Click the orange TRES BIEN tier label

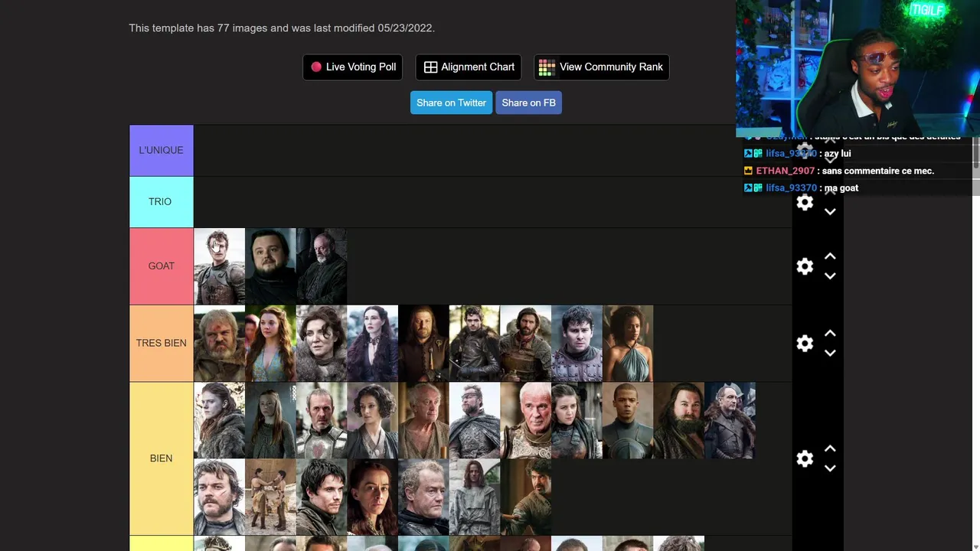coord(161,343)
